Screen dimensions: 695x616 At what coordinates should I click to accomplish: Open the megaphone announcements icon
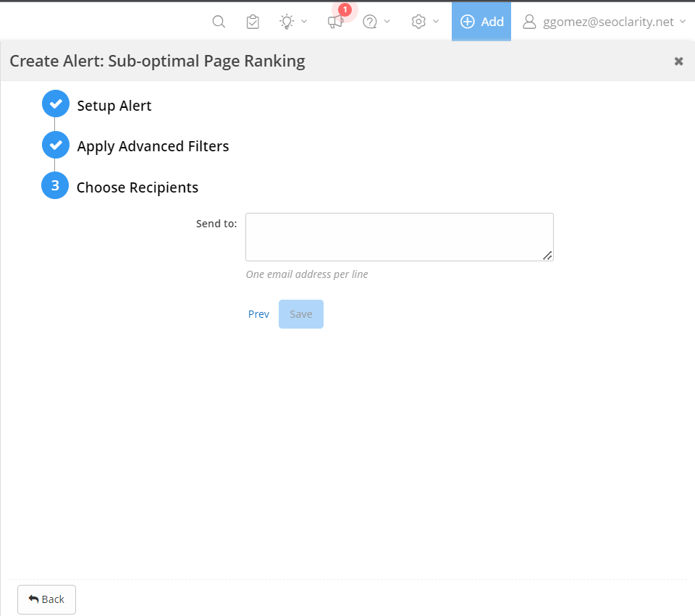point(334,22)
